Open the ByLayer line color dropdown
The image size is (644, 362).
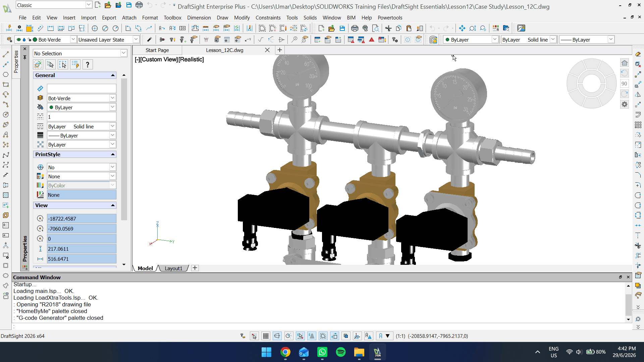pyautogui.click(x=494, y=40)
